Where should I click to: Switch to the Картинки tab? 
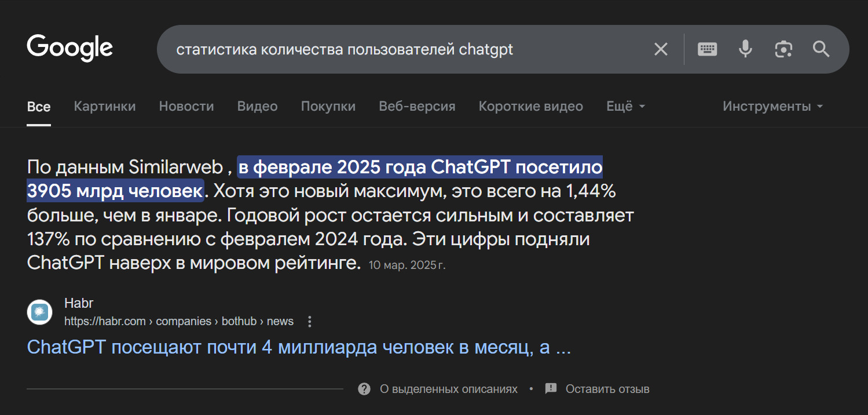(x=105, y=107)
